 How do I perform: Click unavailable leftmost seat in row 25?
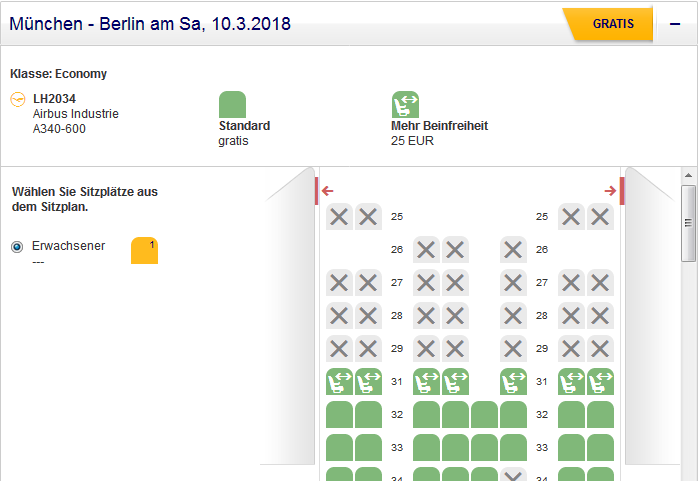[340, 216]
